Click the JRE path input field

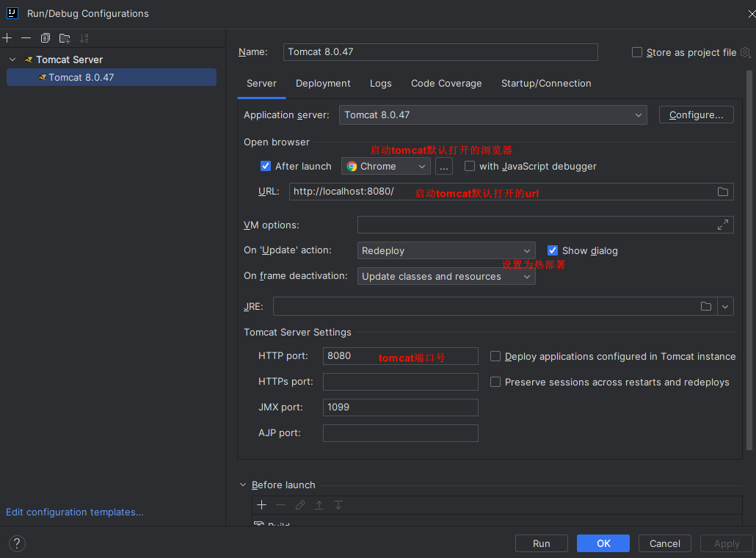click(495, 306)
